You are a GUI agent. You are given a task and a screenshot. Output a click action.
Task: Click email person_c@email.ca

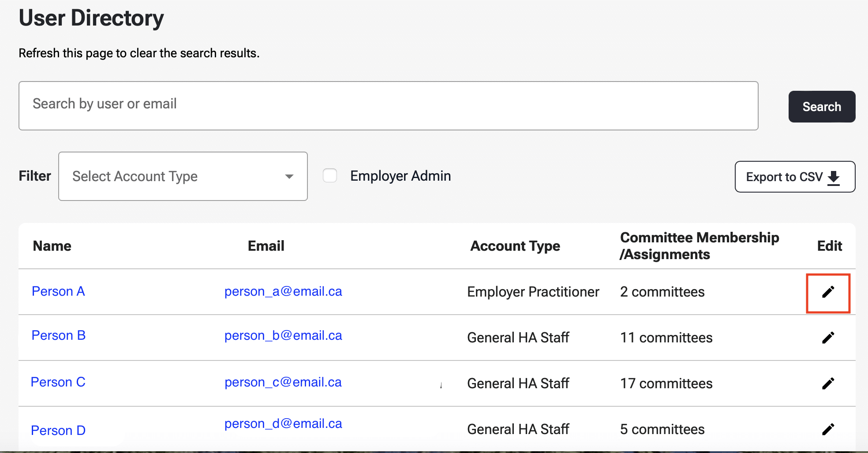[283, 382]
